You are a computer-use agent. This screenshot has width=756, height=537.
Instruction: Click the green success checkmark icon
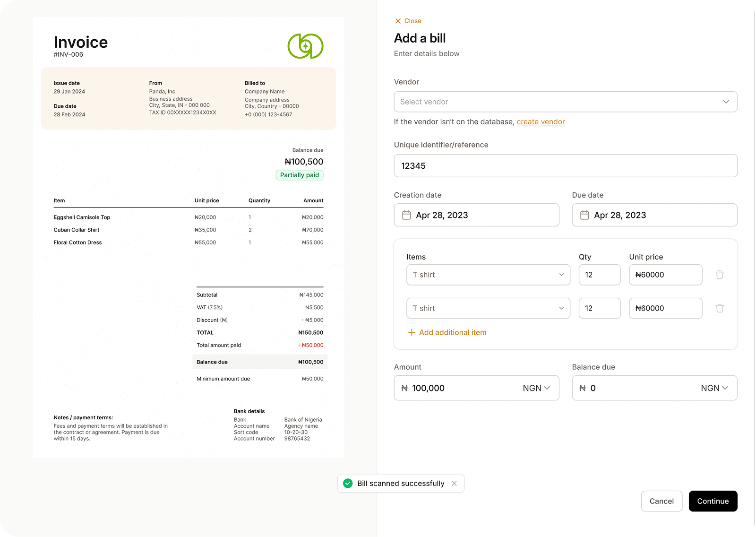348,483
